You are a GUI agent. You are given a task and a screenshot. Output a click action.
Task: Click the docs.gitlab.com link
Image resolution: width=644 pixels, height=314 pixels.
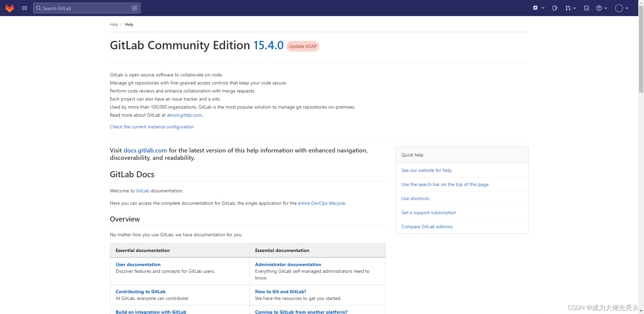click(145, 150)
